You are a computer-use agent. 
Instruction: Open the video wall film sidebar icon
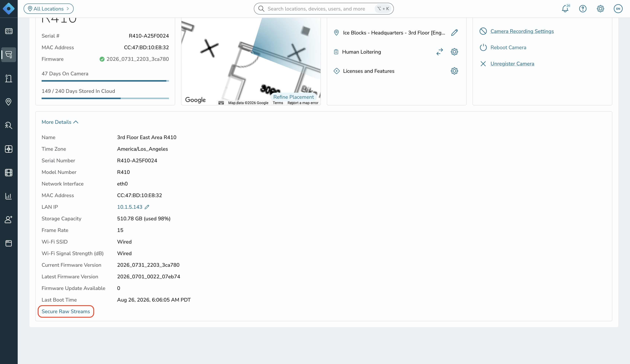click(9, 172)
